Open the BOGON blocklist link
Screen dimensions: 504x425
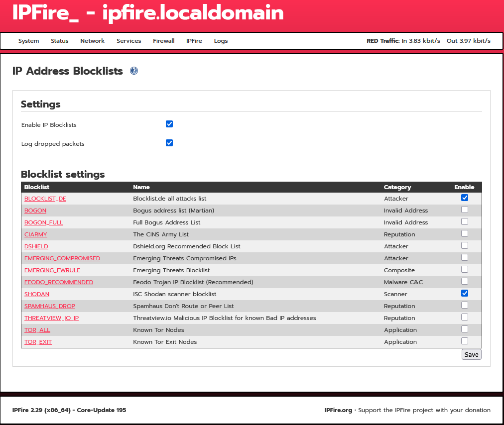click(x=35, y=211)
